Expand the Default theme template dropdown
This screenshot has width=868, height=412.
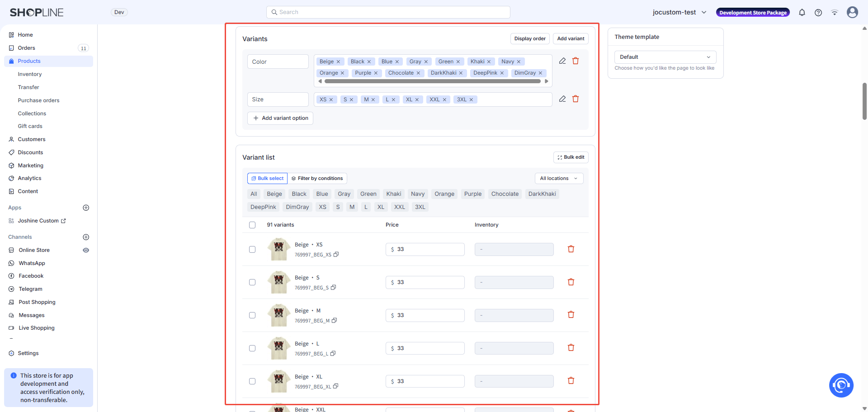click(x=665, y=57)
